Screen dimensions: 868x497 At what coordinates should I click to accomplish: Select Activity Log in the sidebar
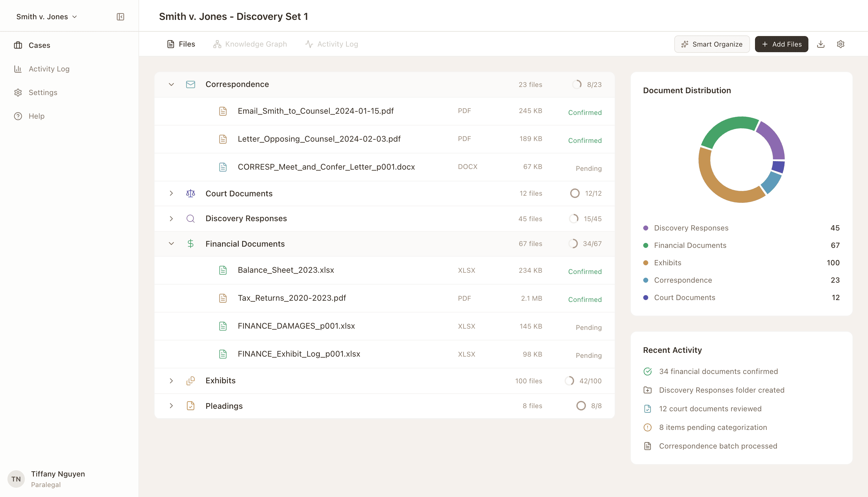tap(48, 69)
